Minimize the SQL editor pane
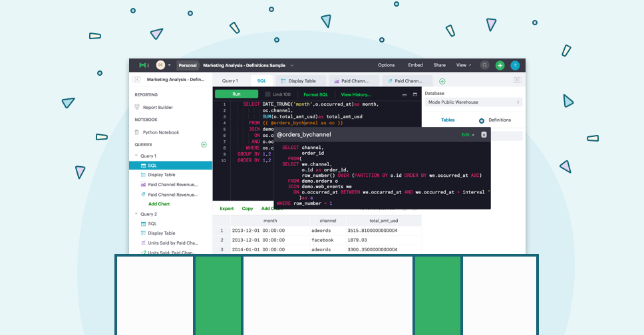Image resolution: width=644 pixels, height=335 pixels. (404, 95)
